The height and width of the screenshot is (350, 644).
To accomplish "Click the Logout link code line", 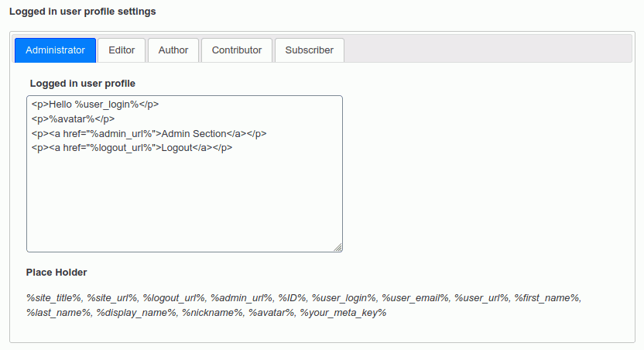I will [x=132, y=148].
